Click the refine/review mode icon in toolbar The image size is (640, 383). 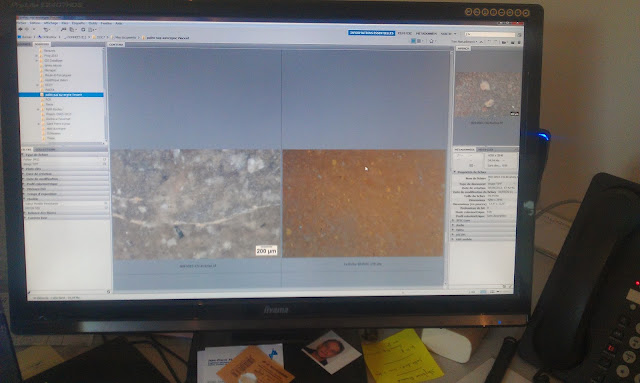point(73,30)
